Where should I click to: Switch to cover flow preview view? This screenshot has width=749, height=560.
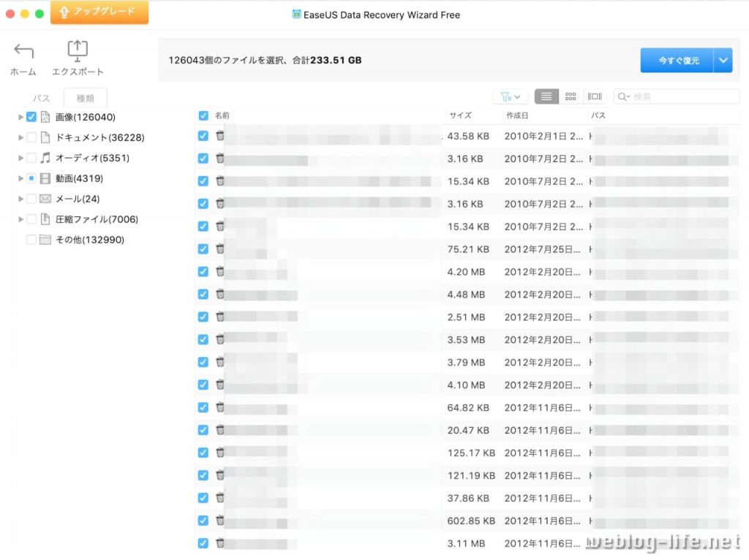pyautogui.click(x=595, y=97)
